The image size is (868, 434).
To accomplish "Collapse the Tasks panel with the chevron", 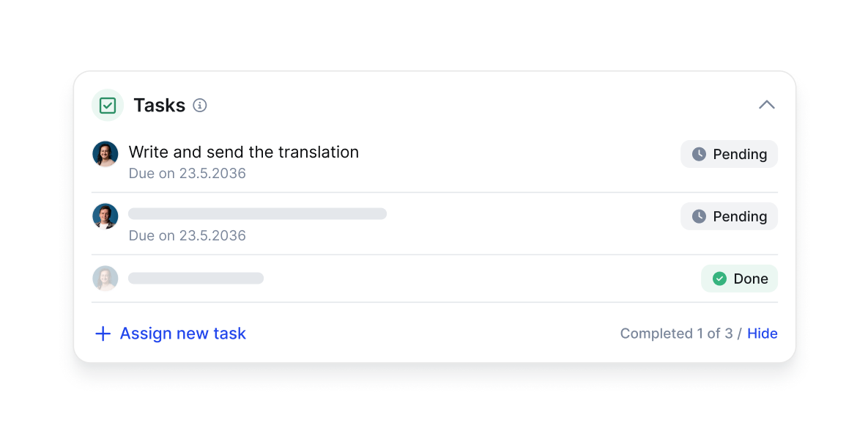I will (767, 105).
